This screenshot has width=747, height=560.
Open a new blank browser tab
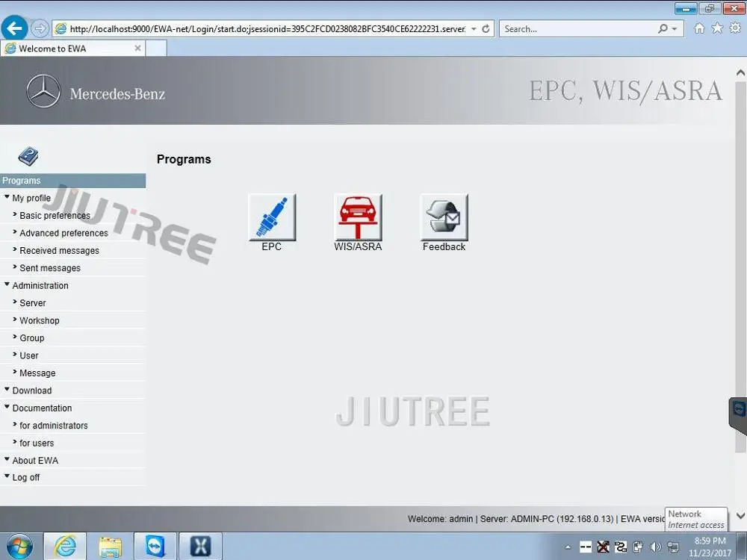pos(156,49)
